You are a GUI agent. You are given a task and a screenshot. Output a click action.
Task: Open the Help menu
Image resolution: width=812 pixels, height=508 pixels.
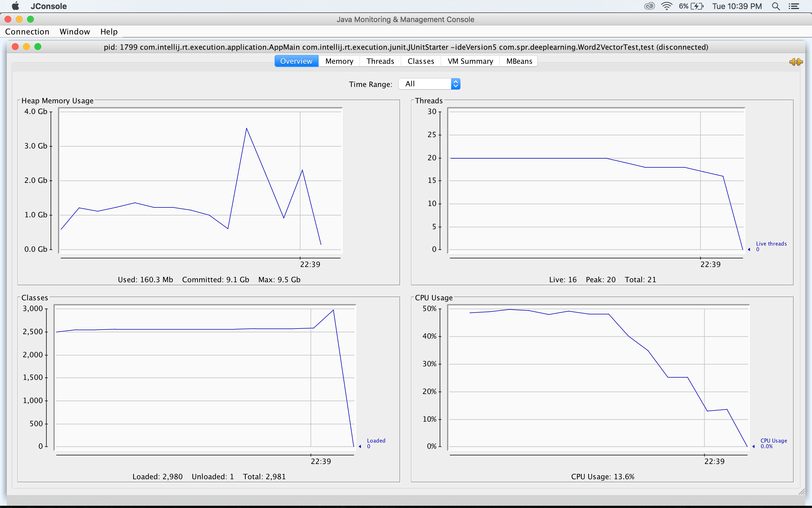click(109, 32)
